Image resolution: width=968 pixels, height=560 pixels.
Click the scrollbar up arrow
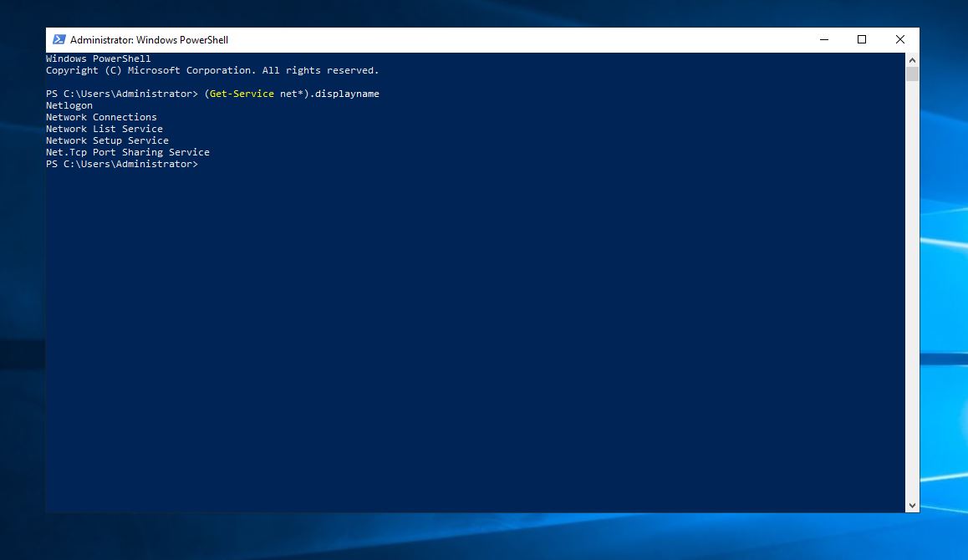(x=912, y=59)
